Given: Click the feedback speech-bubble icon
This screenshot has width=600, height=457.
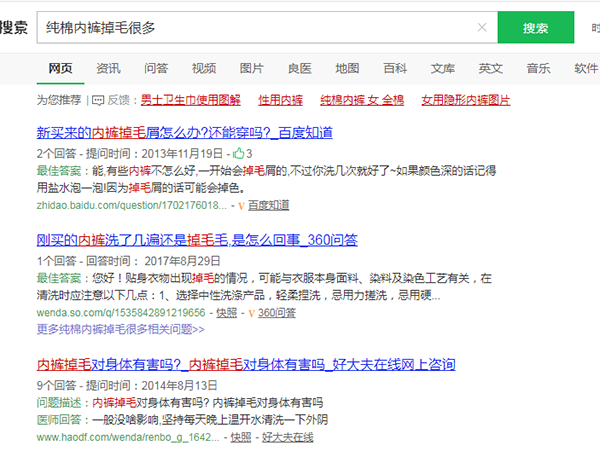Looking at the screenshot, I should pos(98,100).
